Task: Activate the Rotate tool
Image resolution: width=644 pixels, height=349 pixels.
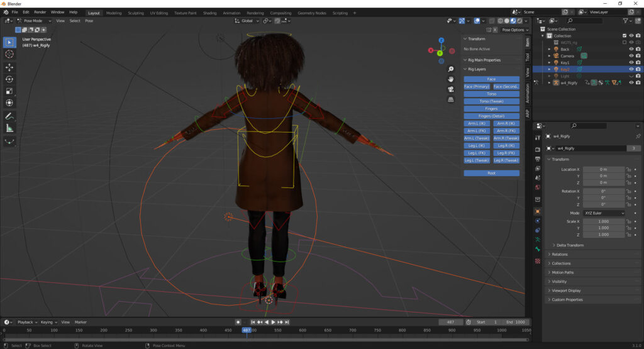Action: (9, 79)
